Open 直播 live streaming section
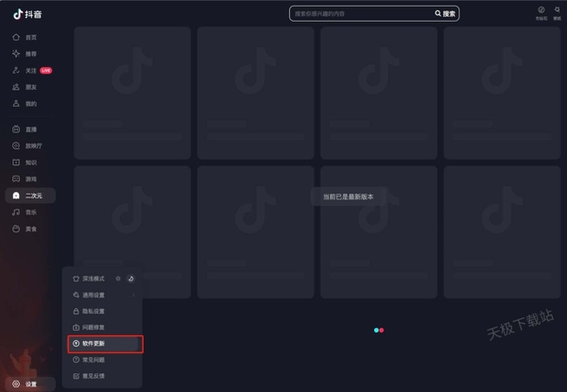The width and height of the screenshot is (567, 392). click(30, 128)
